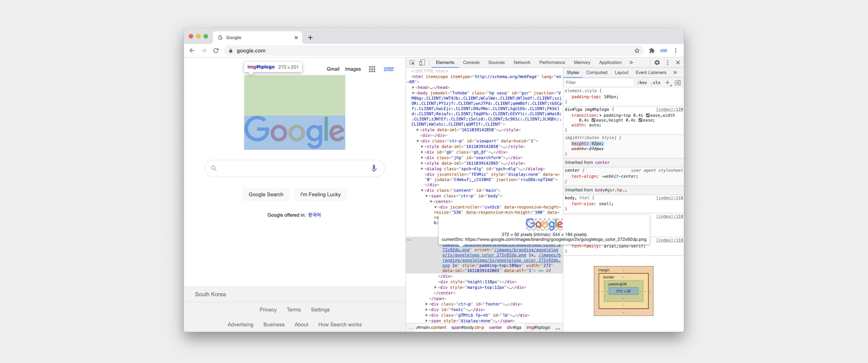Open the Chrome three-dot menu
868x363 pixels.
tap(676, 51)
